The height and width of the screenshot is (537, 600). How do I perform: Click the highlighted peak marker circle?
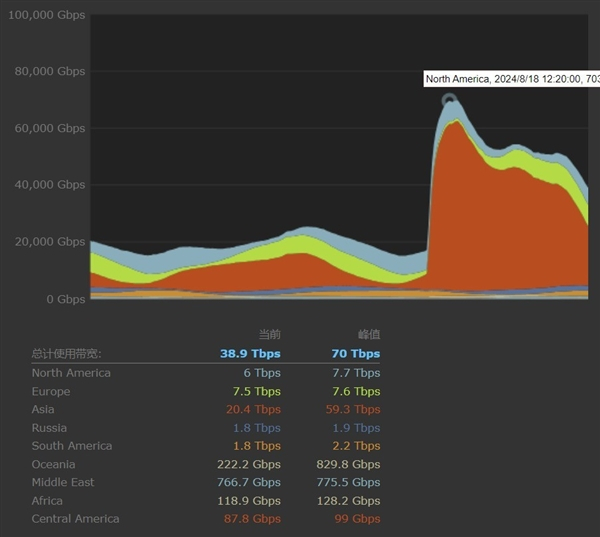click(x=449, y=100)
